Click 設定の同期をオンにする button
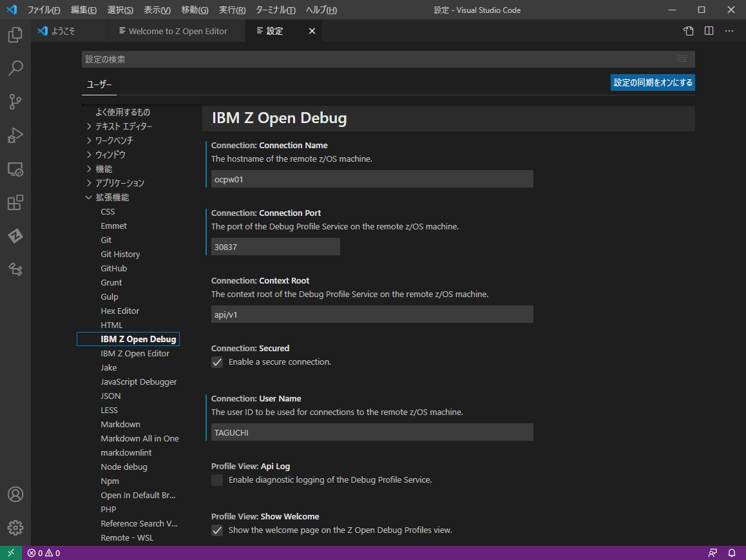This screenshot has width=746, height=560. tap(653, 82)
